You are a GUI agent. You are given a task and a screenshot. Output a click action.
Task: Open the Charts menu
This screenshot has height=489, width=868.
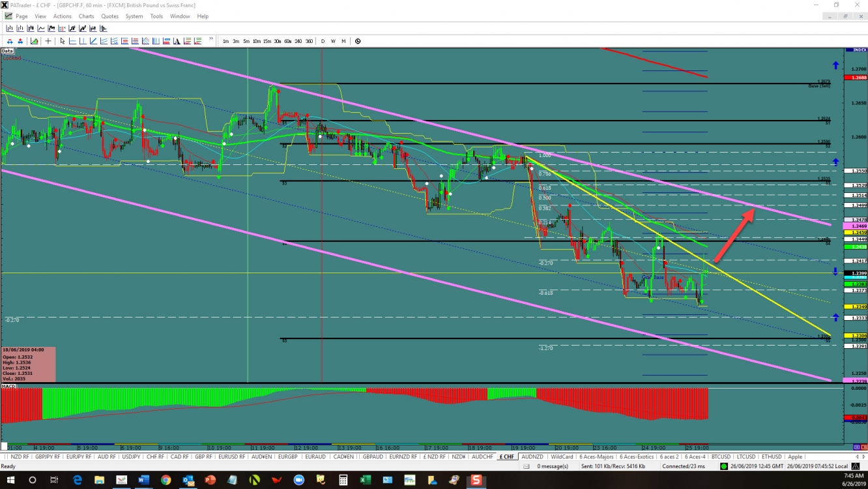[86, 16]
